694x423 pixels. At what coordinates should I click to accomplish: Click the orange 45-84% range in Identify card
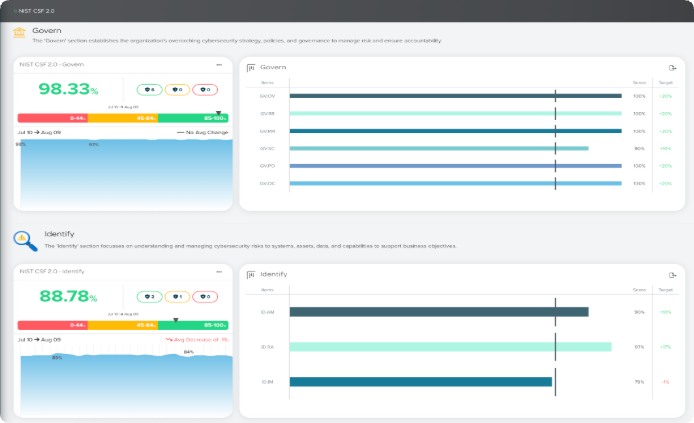coord(123,325)
